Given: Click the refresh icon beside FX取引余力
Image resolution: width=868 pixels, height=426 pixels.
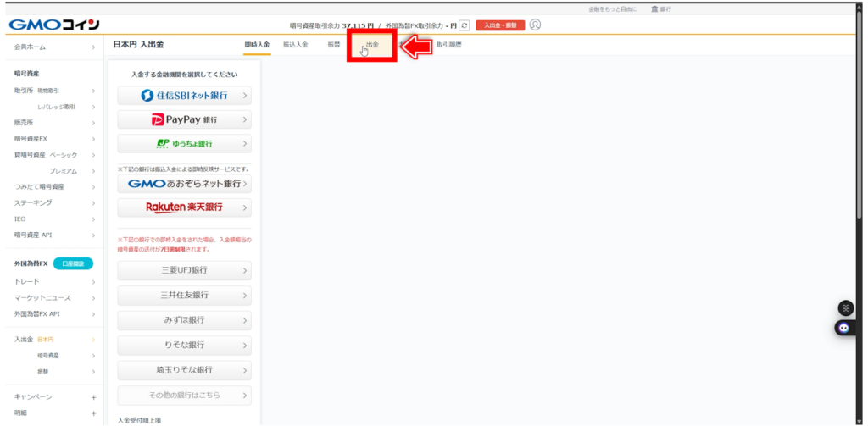Looking at the screenshot, I should coord(464,25).
